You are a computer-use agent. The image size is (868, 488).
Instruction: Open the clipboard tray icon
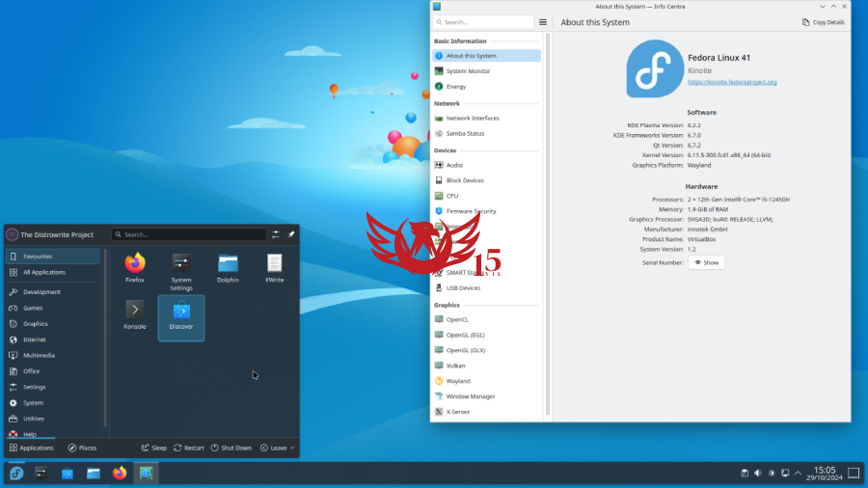pyautogui.click(x=745, y=474)
